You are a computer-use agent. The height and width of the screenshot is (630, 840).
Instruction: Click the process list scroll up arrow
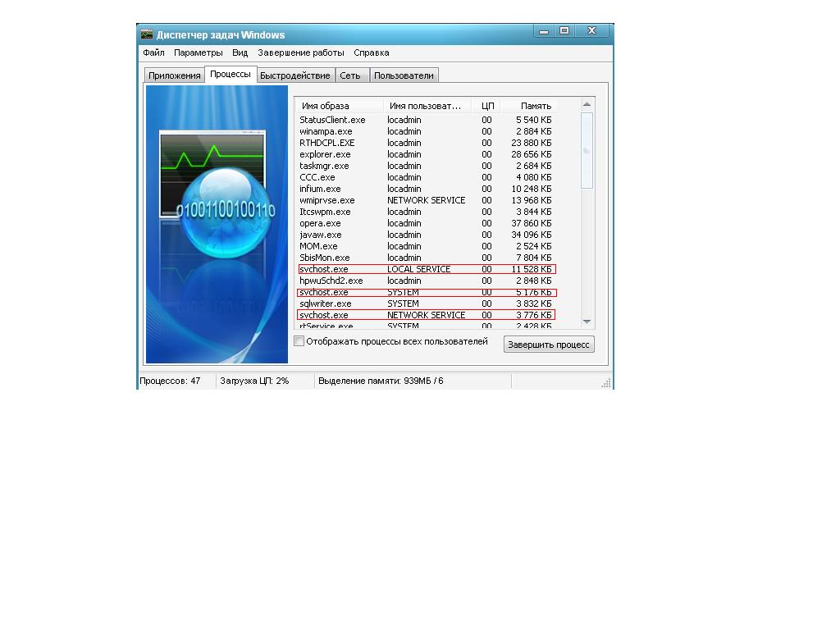tap(587, 104)
